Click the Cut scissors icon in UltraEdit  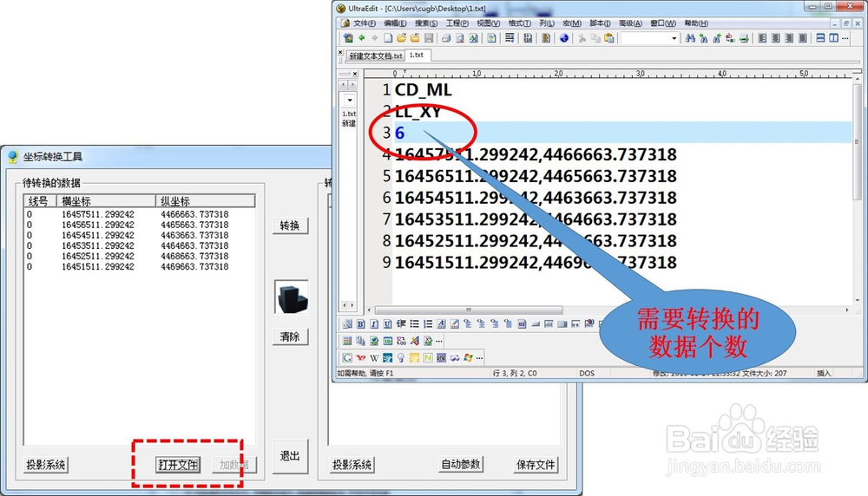pyautogui.click(x=582, y=38)
